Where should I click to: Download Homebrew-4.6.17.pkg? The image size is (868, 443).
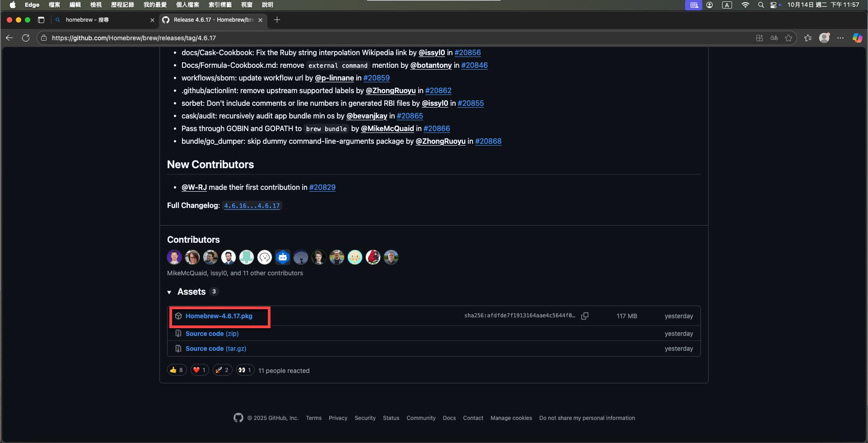pyautogui.click(x=219, y=316)
